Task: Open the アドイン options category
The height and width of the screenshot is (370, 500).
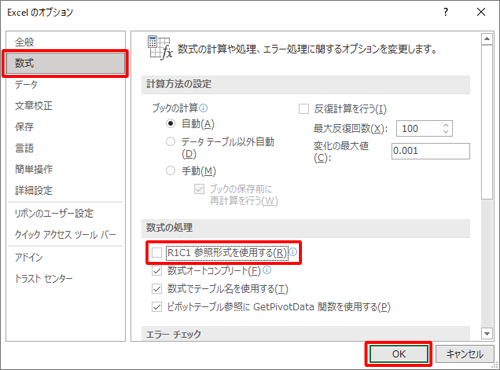Action: (65, 257)
